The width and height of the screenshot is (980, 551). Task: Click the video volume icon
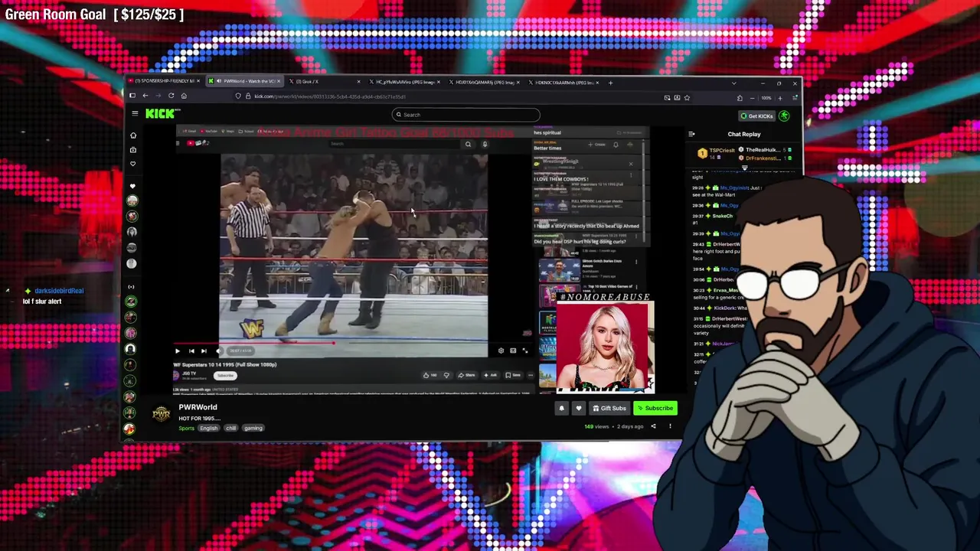[x=217, y=351]
